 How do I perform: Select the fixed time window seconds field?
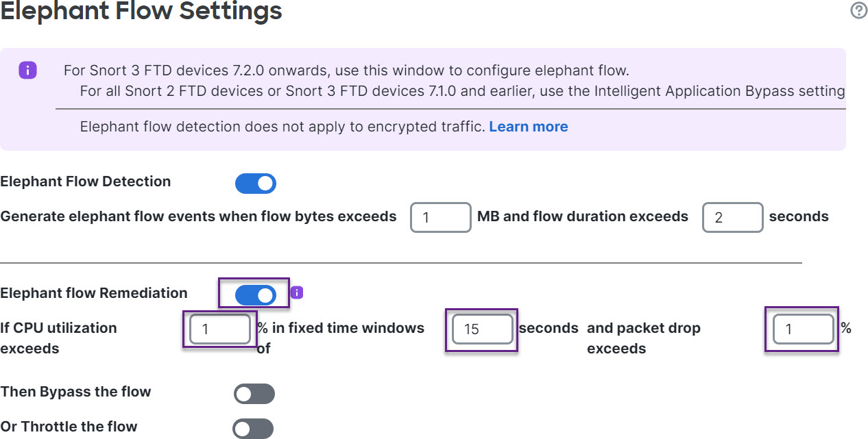pyautogui.click(x=482, y=329)
